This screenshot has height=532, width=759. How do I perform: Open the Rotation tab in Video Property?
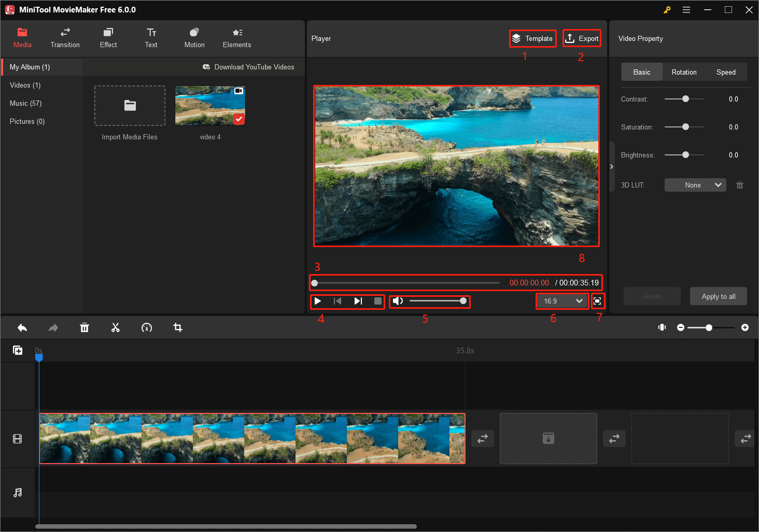click(x=684, y=72)
